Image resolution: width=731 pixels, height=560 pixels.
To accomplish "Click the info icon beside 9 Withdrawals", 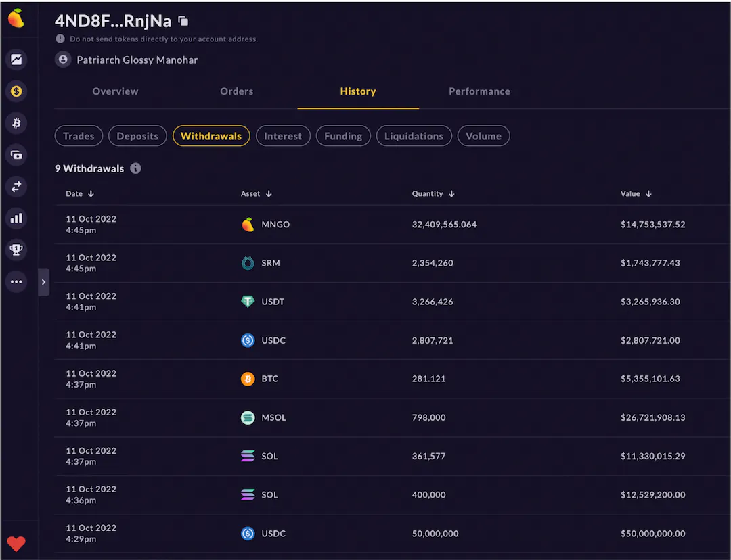I will coord(136,168).
